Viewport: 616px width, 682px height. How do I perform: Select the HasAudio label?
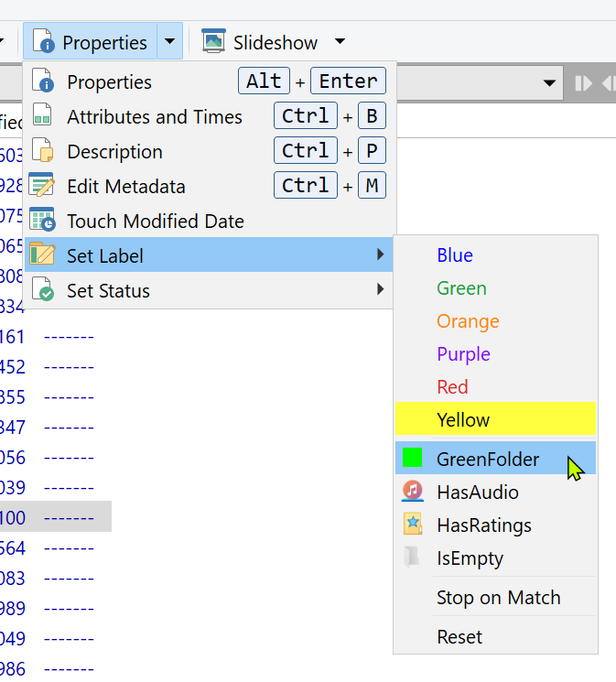click(x=495, y=492)
